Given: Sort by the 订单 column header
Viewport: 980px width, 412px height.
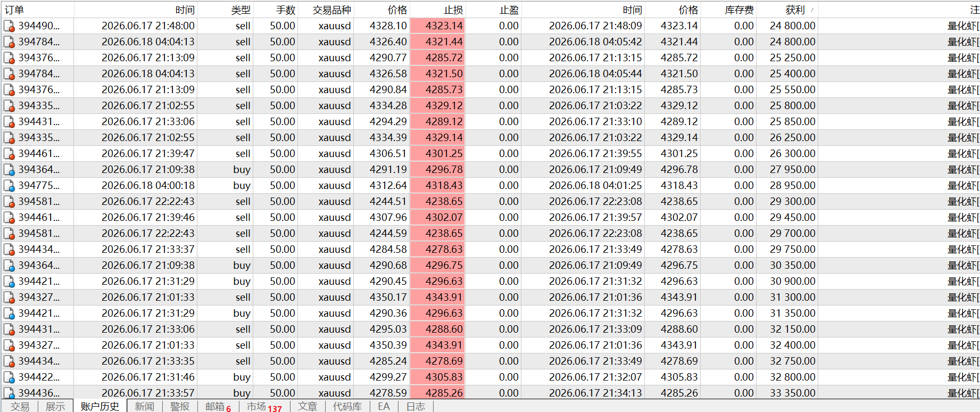Looking at the screenshot, I should point(37,10).
